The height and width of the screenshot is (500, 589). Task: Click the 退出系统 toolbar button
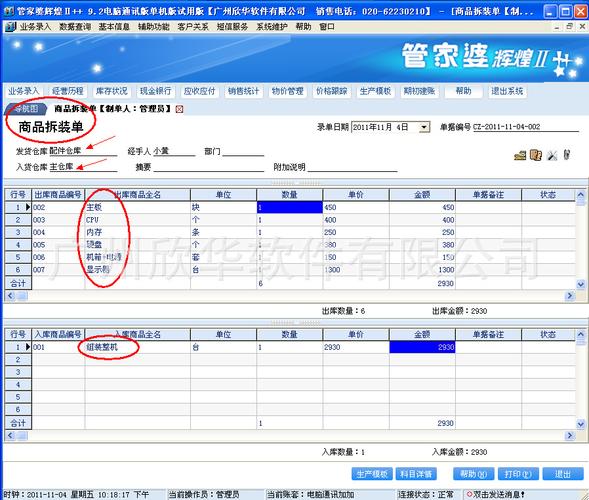coord(507,91)
